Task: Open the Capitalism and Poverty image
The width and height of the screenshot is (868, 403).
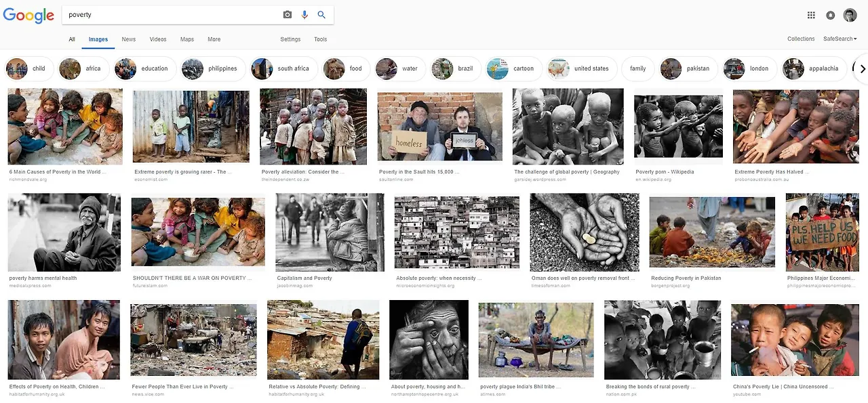Action: pyautogui.click(x=330, y=232)
